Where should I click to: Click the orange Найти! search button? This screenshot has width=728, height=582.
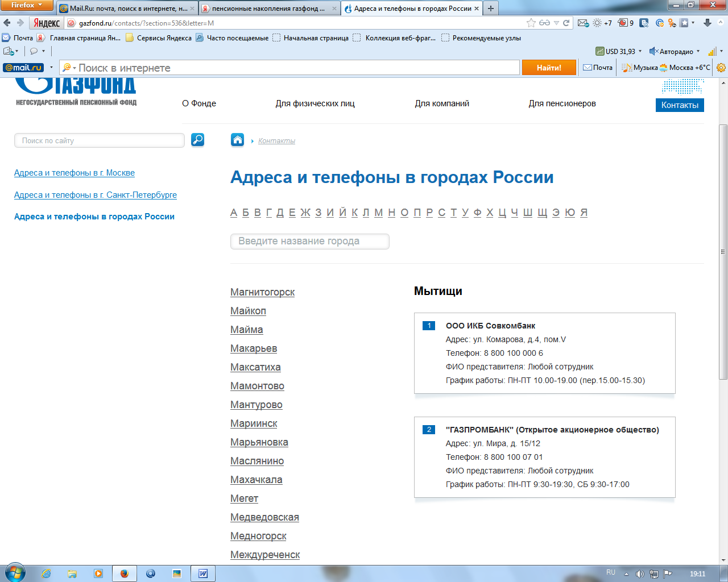(x=549, y=68)
